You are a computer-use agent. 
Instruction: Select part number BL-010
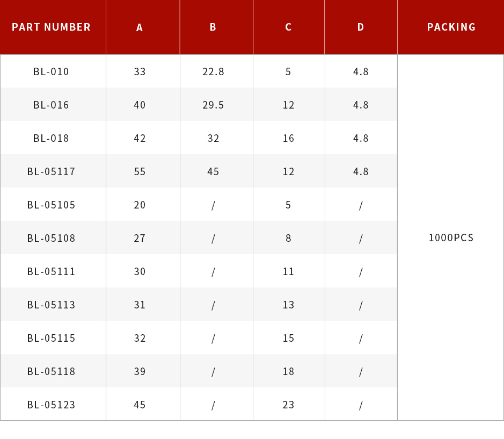(51, 71)
